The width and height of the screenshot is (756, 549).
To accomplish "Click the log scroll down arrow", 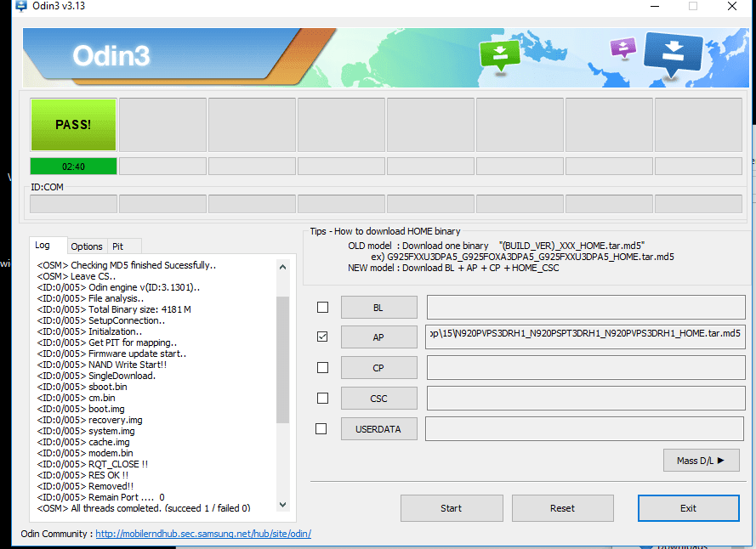I will (283, 505).
